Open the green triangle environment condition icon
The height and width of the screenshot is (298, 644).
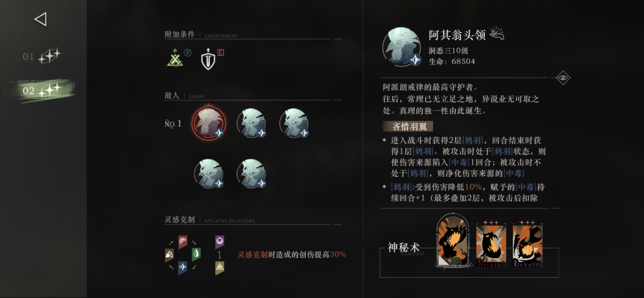click(175, 57)
